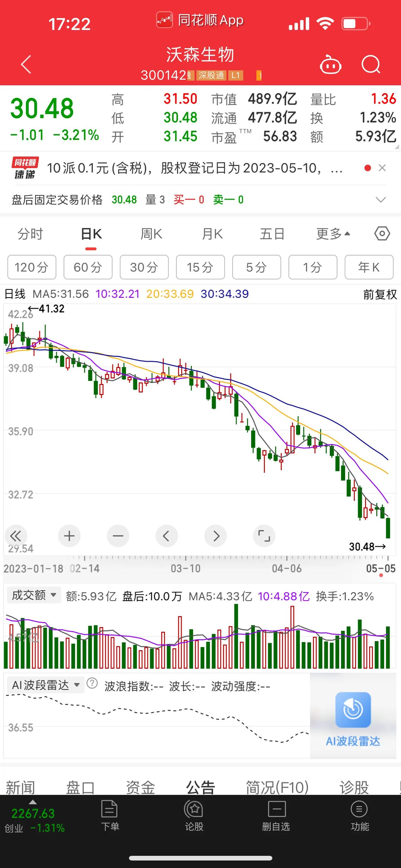Screen dimensions: 401x868
Task: Open the AI robot assistant icon
Action: coord(330,64)
